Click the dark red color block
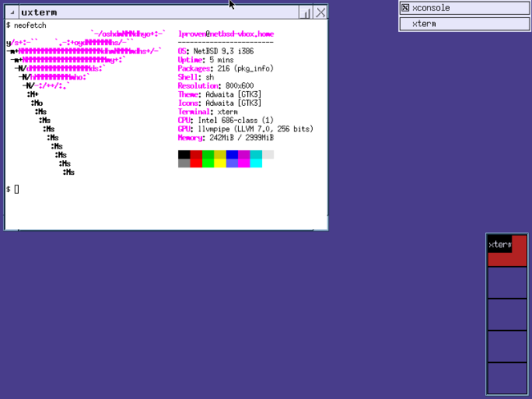 coord(196,154)
